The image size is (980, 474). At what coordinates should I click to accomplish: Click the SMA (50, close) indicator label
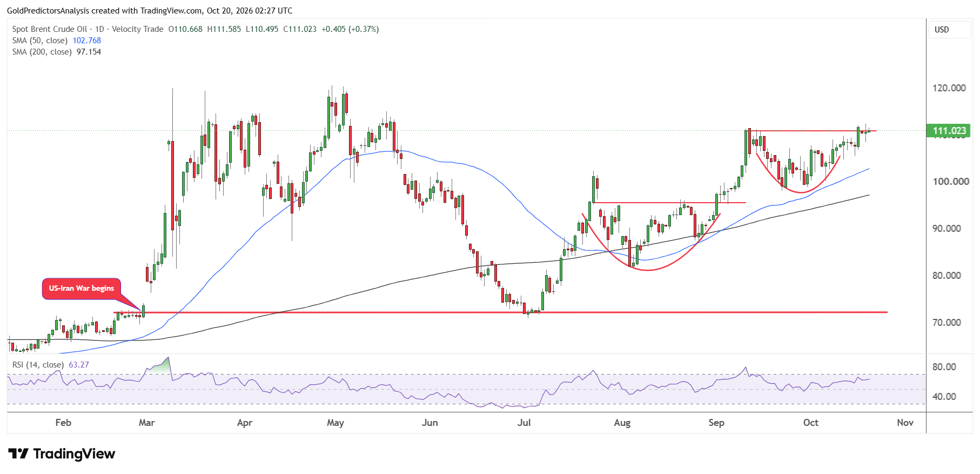40,41
